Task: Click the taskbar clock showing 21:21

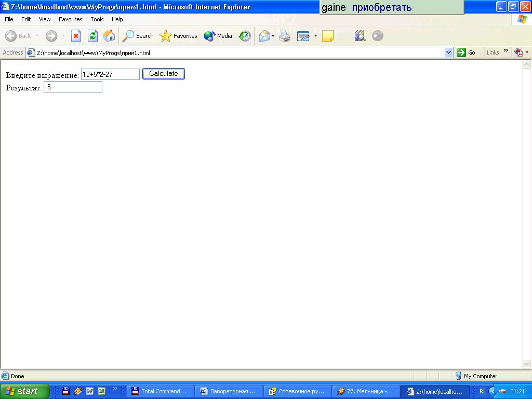Action: (517, 391)
